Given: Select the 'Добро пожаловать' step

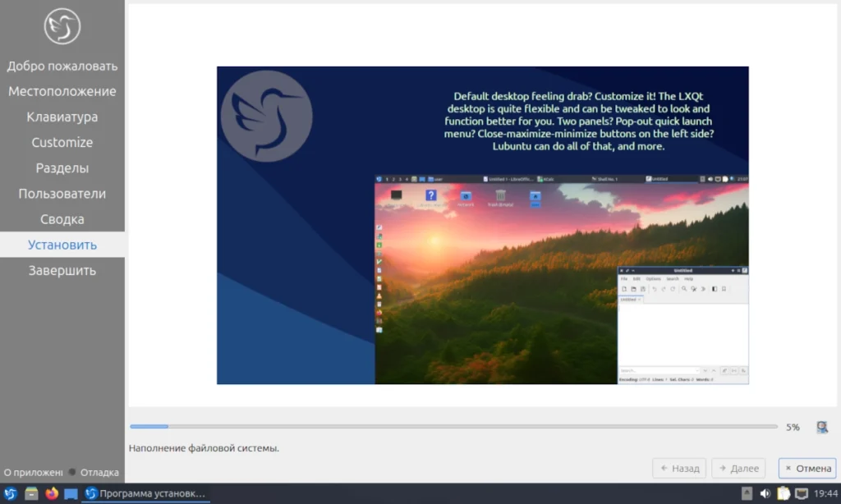Looking at the screenshot, I should coord(62,66).
